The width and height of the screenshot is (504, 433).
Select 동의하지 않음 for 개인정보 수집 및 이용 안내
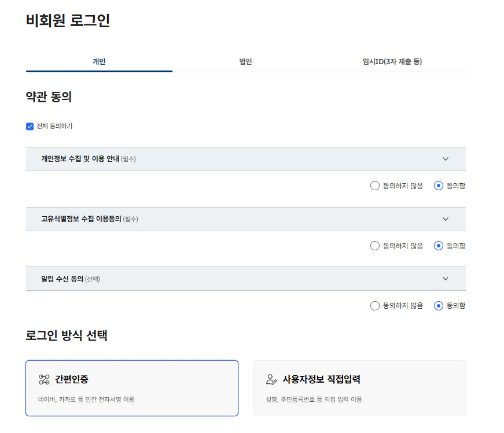pyautogui.click(x=375, y=186)
